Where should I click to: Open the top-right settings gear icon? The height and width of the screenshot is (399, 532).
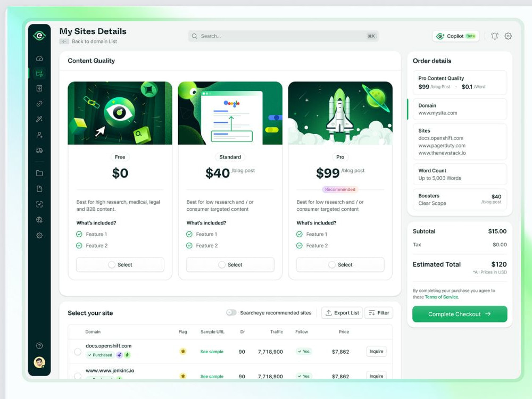(x=508, y=36)
